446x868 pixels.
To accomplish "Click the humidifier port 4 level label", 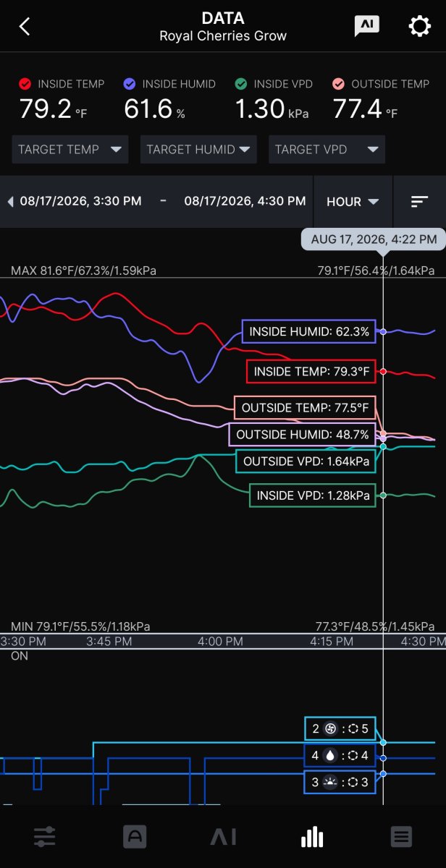I will click(340, 756).
